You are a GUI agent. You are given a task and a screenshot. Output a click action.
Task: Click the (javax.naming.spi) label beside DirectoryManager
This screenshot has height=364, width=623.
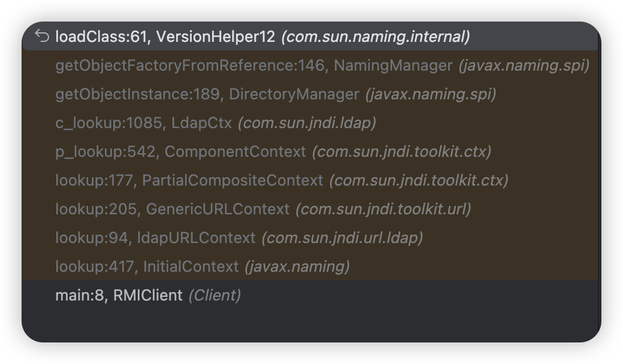coord(431,94)
